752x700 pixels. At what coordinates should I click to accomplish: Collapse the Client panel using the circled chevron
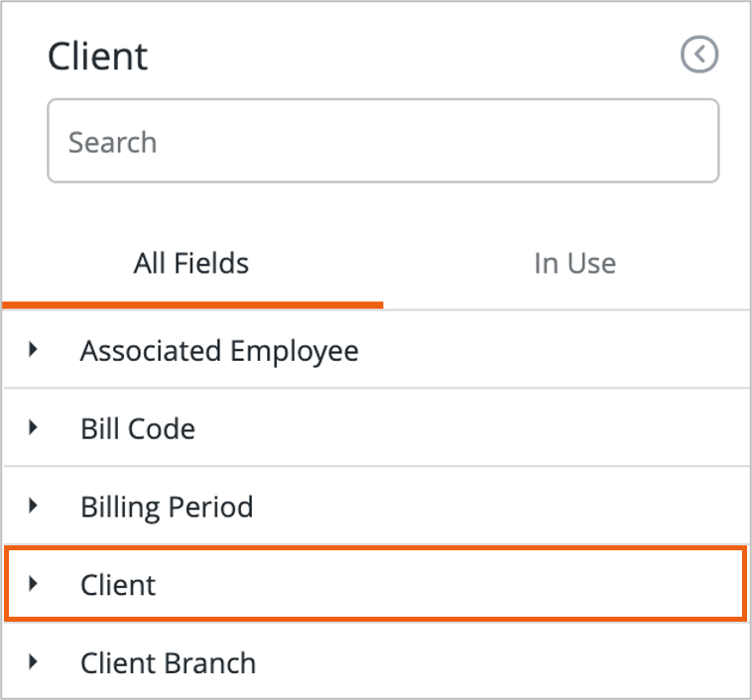tap(699, 56)
